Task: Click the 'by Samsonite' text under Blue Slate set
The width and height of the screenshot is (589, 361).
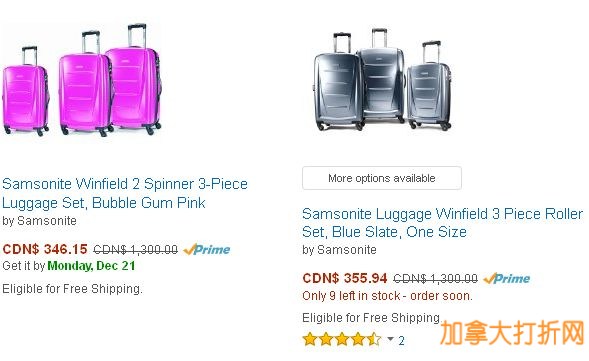Action: pos(339,250)
